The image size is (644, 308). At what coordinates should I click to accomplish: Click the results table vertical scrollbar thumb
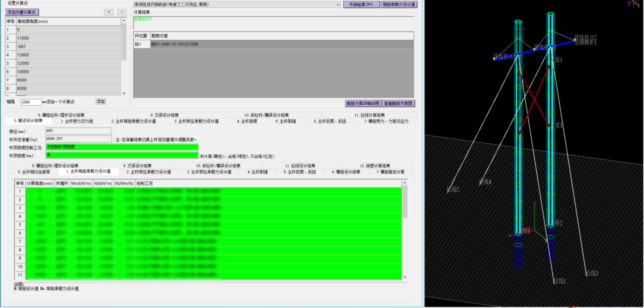coord(405,201)
